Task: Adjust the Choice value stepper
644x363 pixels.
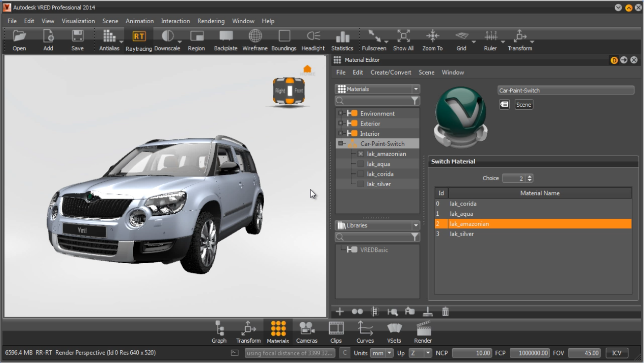Action: (530, 178)
